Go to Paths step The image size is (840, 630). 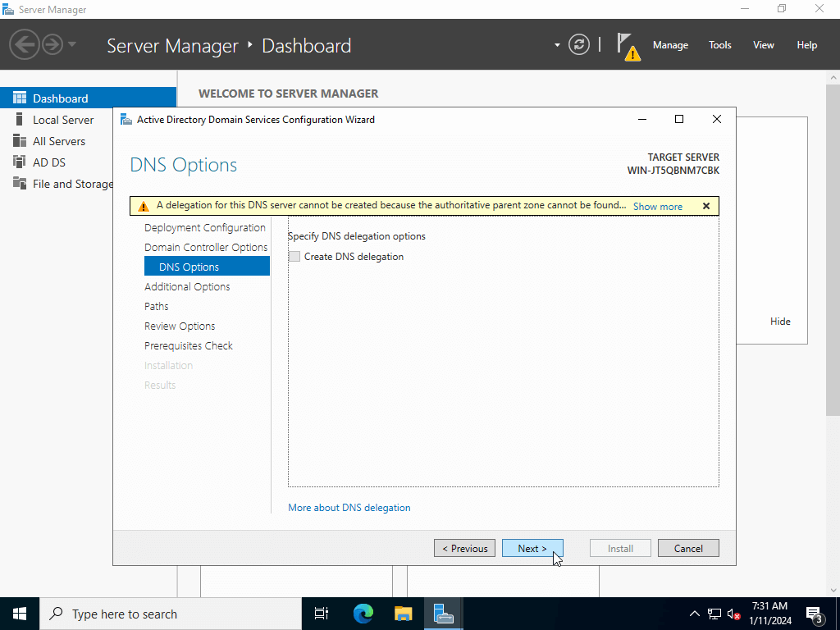tap(156, 307)
